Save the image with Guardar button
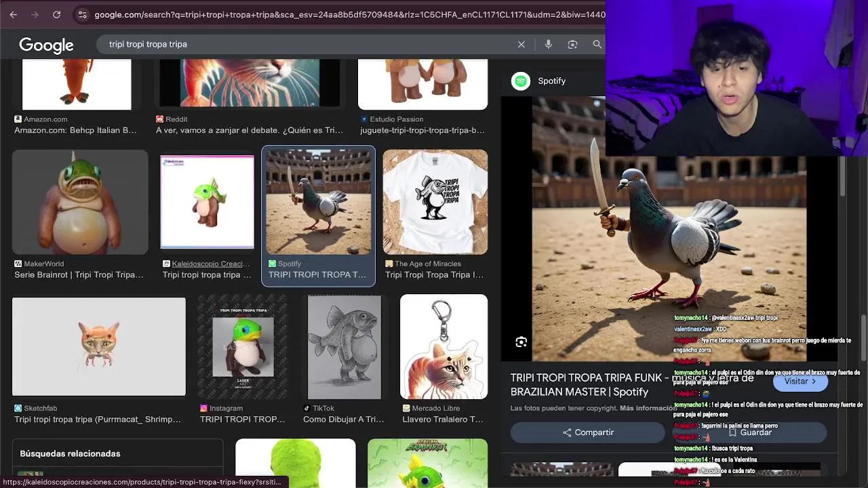This screenshot has height=488, width=868. coord(749,432)
